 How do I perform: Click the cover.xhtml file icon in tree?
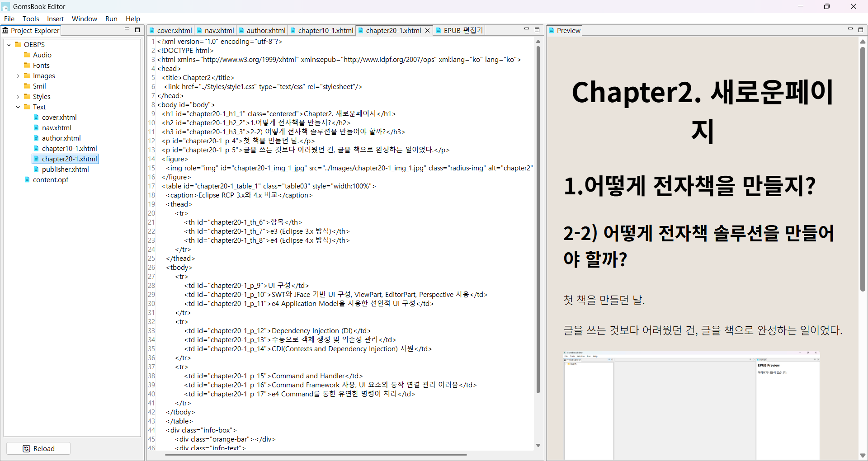coord(36,117)
